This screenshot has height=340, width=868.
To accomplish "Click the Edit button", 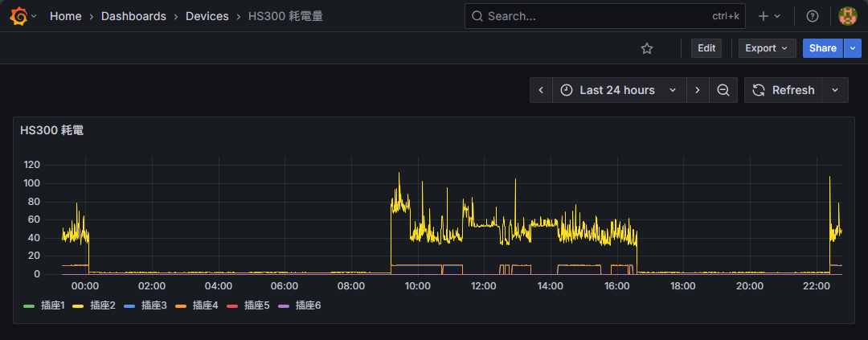I will click(706, 48).
